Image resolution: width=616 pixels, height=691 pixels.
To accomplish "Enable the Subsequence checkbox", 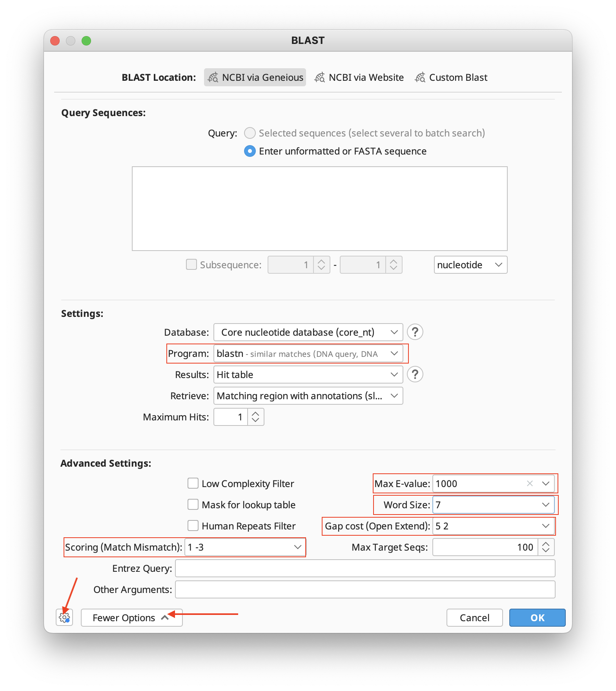I will point(191,264).
